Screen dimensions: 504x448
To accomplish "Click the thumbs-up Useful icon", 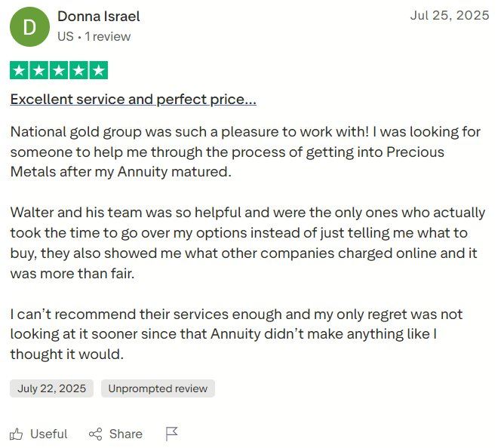I will click(16, 434).
